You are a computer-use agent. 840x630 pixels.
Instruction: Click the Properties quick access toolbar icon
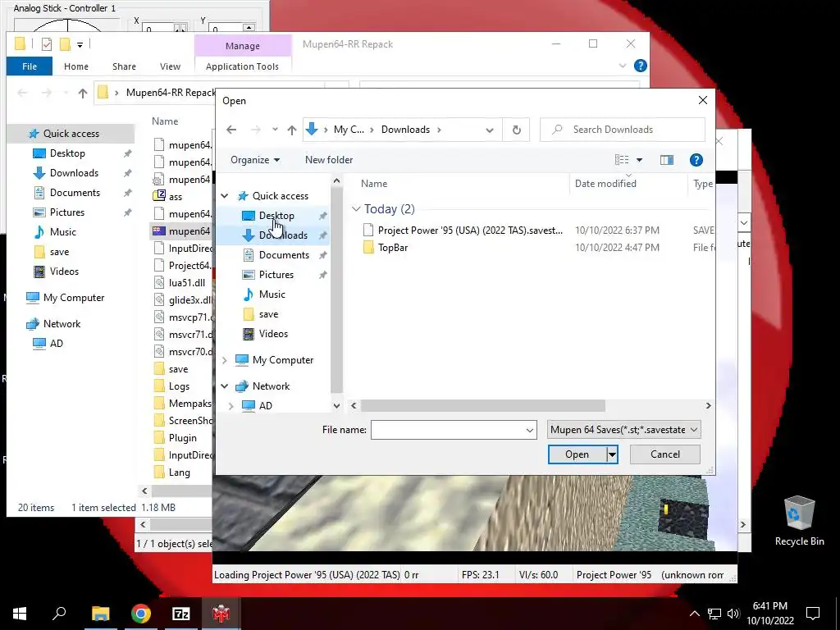coord(47,44)
